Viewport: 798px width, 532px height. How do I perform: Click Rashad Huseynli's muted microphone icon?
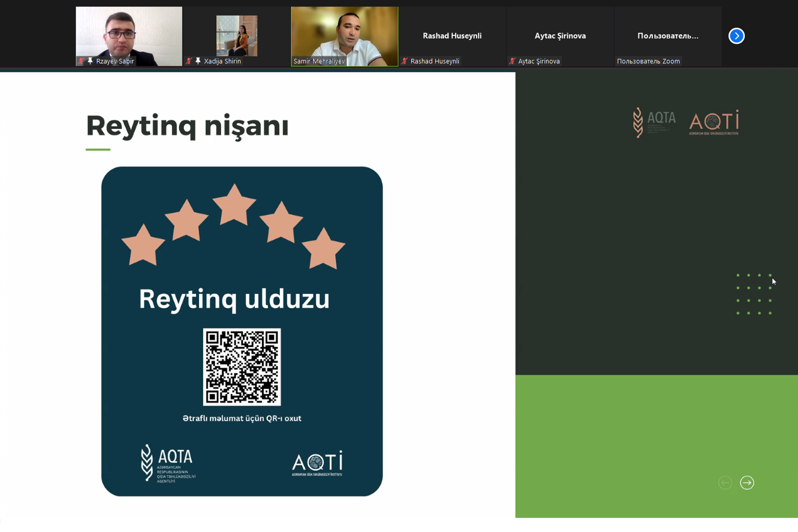pos(404,61)
